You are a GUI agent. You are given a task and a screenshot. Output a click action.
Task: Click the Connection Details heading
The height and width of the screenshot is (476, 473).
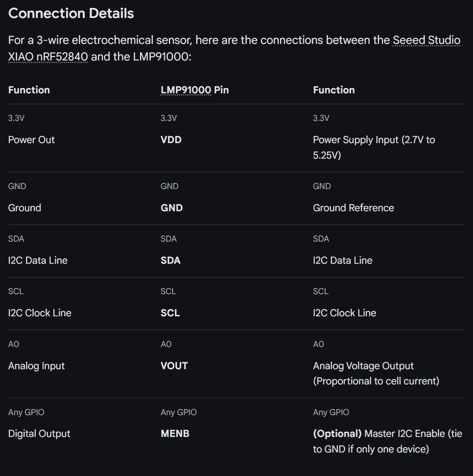pos(71,13)
